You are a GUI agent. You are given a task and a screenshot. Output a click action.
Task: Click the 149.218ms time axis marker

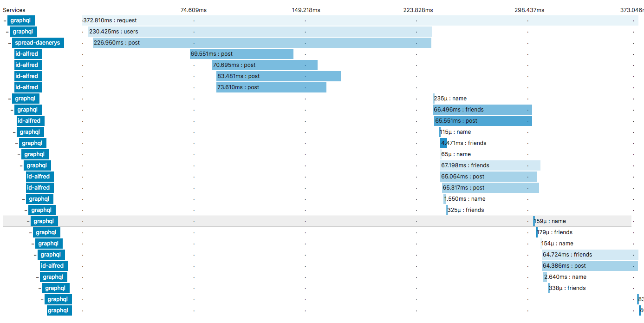pos(306,10)
